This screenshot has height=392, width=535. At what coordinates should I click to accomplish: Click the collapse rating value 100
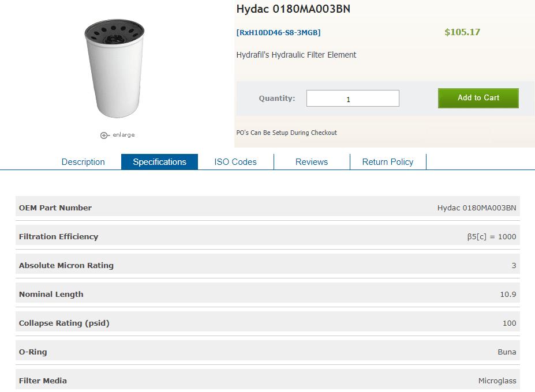509,323
